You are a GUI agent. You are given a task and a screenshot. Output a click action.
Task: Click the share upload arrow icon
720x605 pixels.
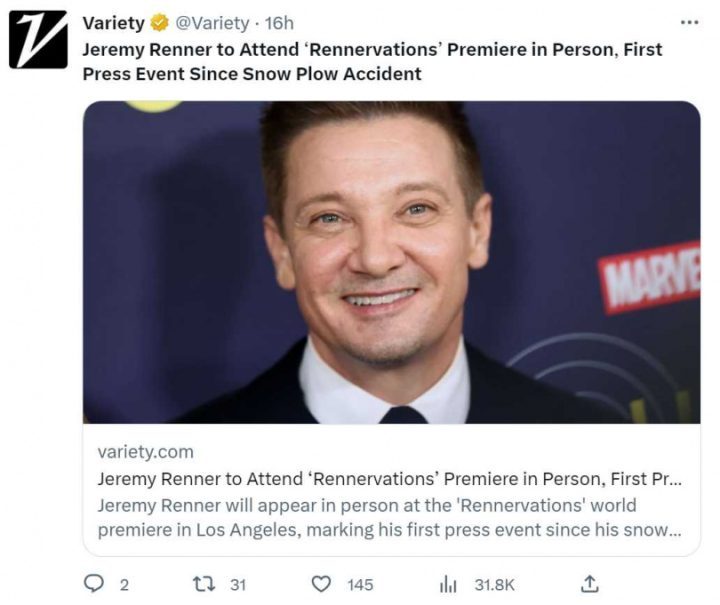pyautogui.click(x=590, y=584)
